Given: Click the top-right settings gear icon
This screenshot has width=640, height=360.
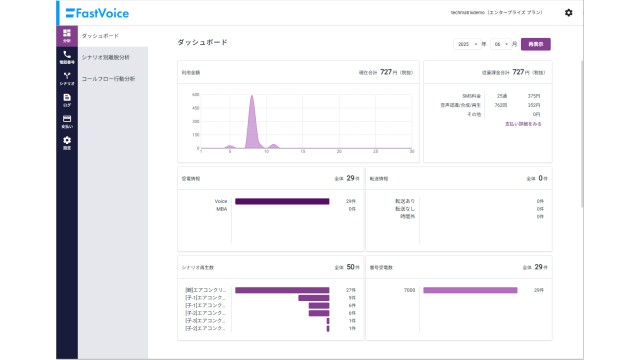Looking at the screenshot, I should coord(569,13).
